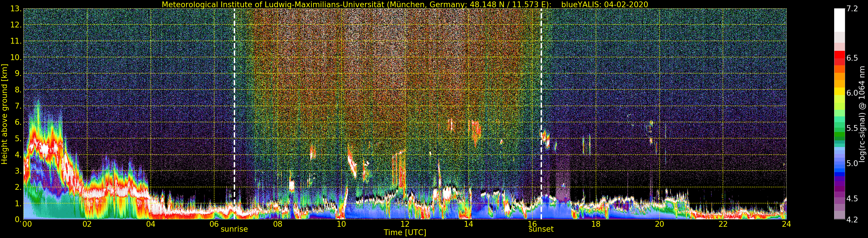
Task: Click the 4.5 colorbar tick value
Action: coord(852,198)
